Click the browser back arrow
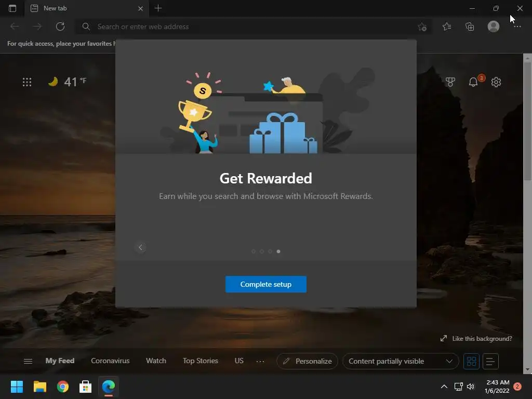The height and width of the screenshot is (399, 532). click(15, 26)
